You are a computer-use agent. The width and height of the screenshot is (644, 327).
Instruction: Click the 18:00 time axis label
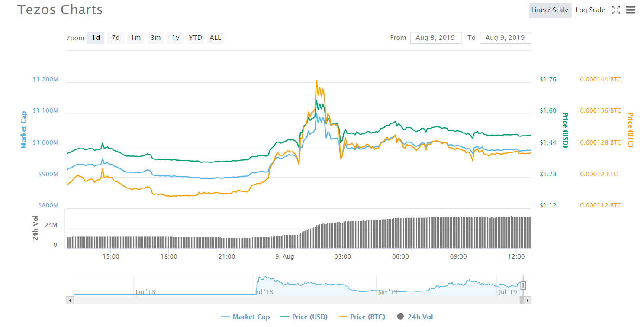click(169, 256)
